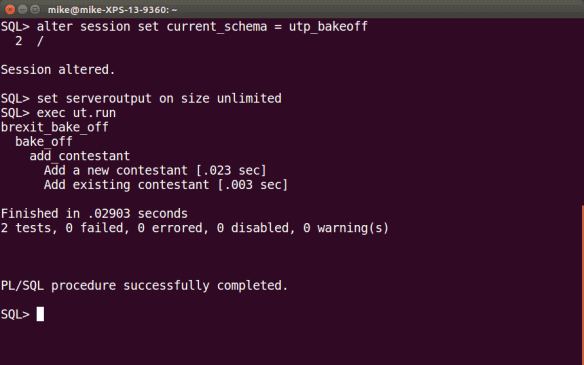Click the window title mike@mike-XPS-13-9360
The height and width of the screenshot is (365, 584).
tap(112, 10)
